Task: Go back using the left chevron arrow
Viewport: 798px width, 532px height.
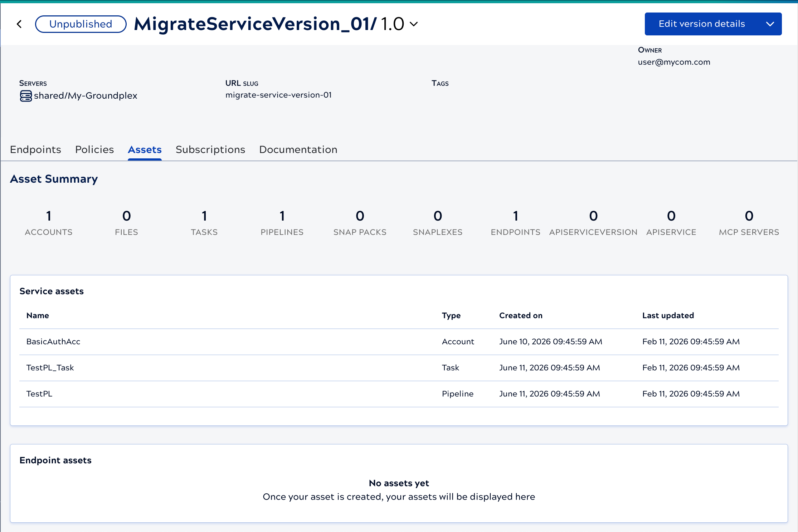Action: pos(19,24)
